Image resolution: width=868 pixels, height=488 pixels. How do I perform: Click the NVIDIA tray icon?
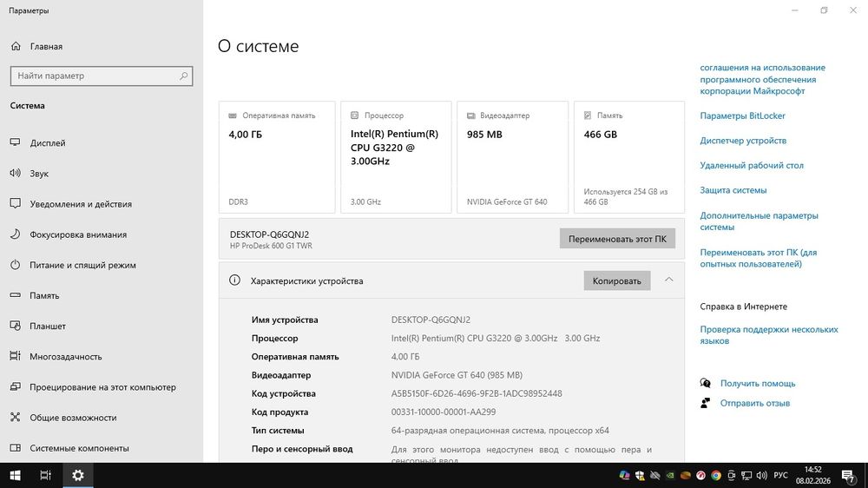[670, 475]
